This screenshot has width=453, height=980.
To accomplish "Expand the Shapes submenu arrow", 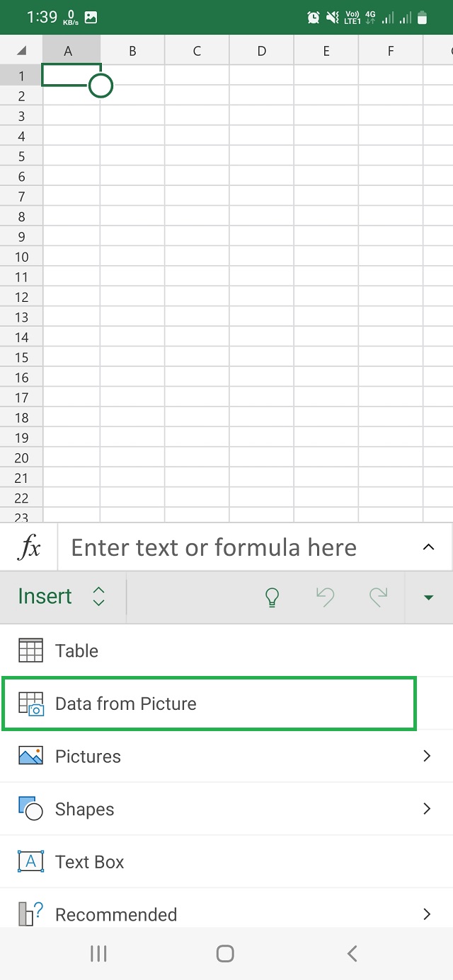I will tap(427, 809).
